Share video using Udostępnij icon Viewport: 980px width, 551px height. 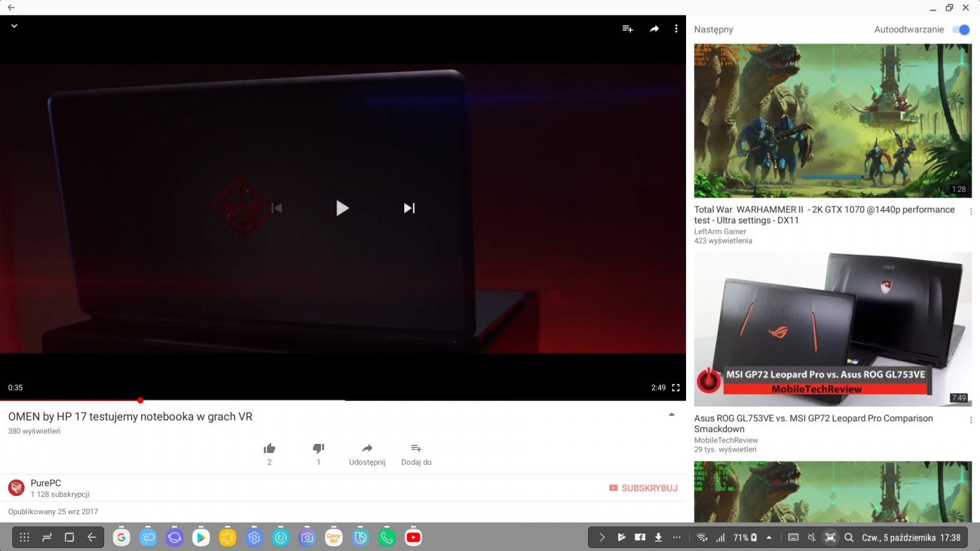tap(367, 449)
